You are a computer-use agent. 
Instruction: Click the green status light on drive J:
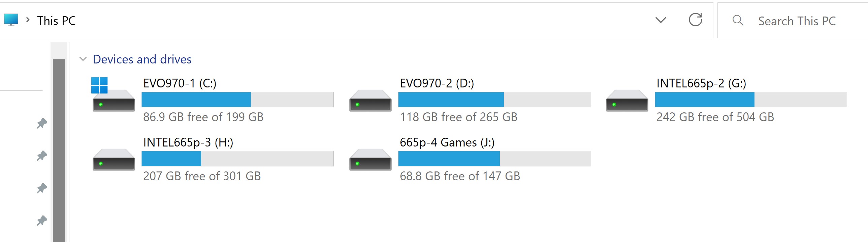[x=357, y=164]
